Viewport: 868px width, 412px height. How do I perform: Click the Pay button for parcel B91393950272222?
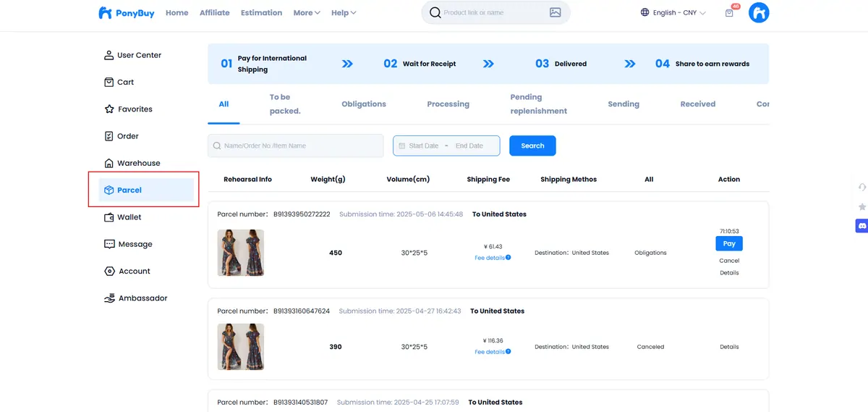point(729,244)
